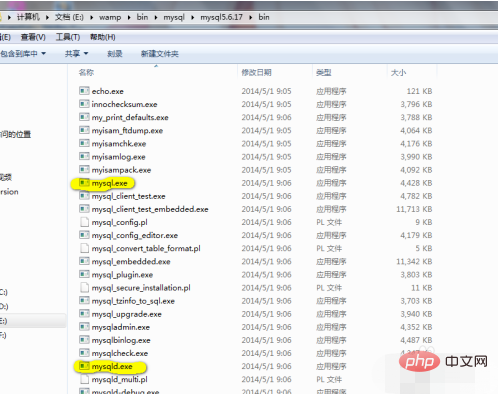Click the mysql_upgrade.exe file icon

(84, 314)
